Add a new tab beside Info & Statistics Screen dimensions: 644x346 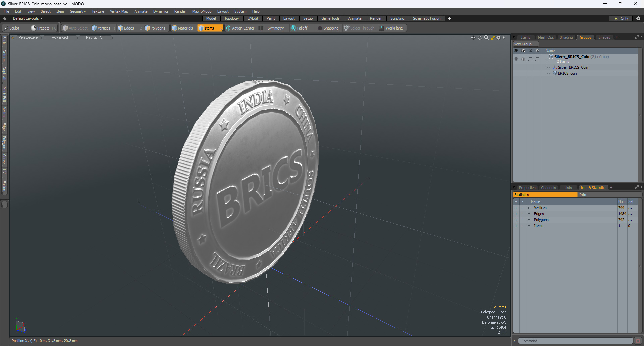611,188
